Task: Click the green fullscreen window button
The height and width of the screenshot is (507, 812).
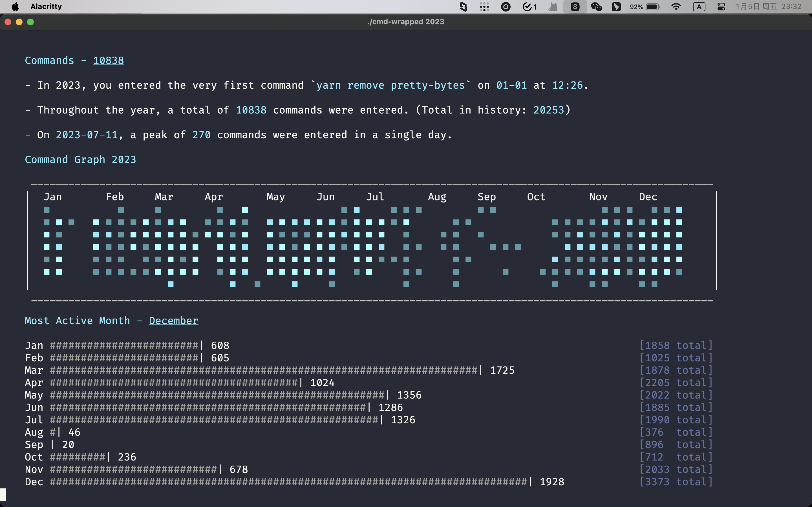Action: pos(30,22)
